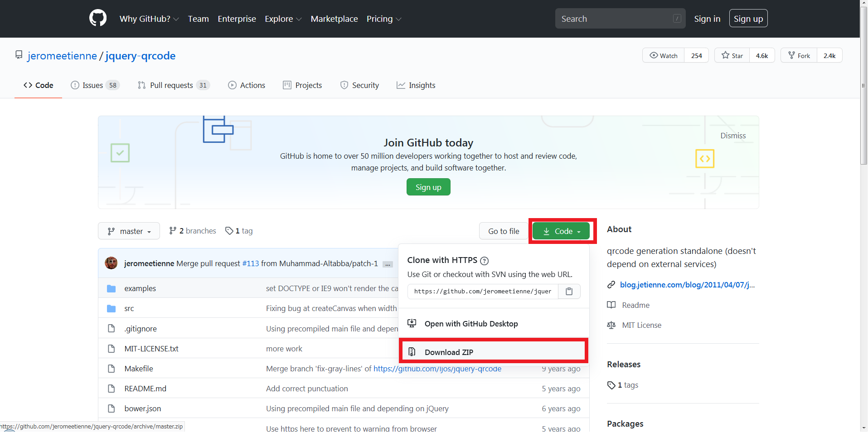868x433 pixels.
Task: Copy clone URL with clipboard icon
Action: [569, 291]
